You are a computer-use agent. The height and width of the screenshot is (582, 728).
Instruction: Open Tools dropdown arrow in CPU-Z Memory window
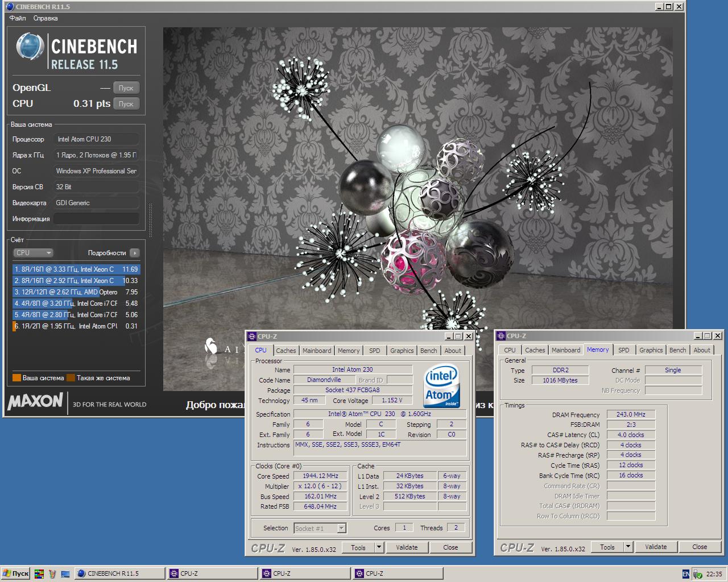[x=628, y=547]
